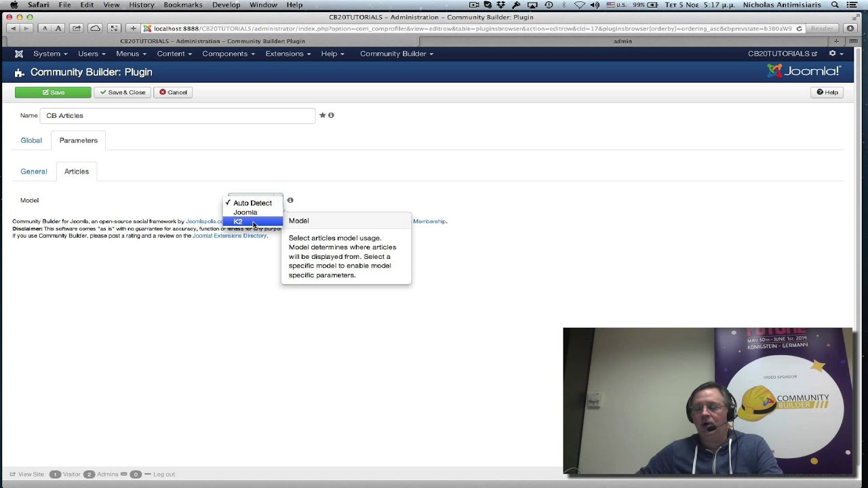This screenshot has width=868, height=488.
Task: Select Joomla option in Model dropdown list
Action: tap(253, 212)
